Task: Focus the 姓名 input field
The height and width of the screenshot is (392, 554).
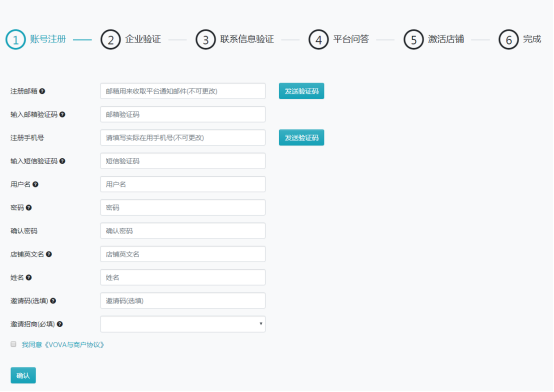Action: tap(183, 277)
